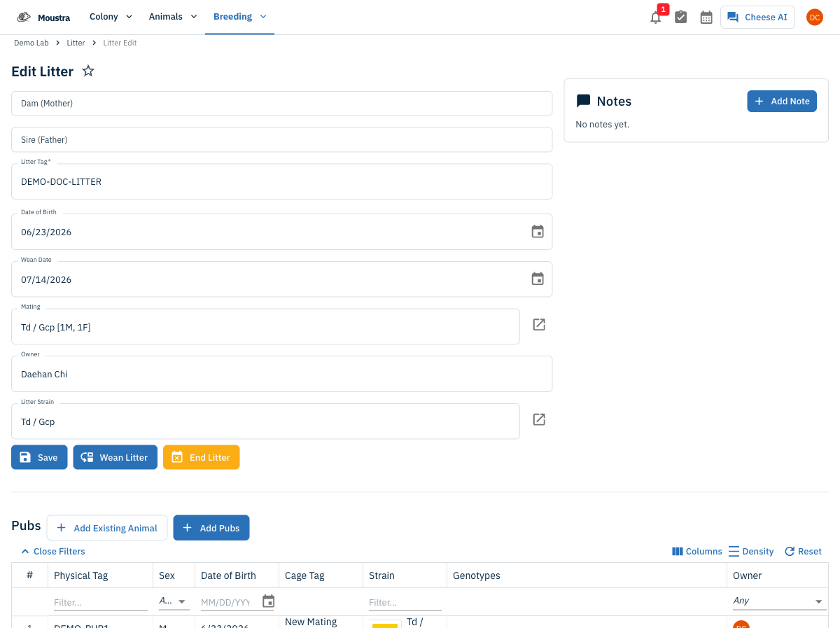The height and width of the screenshot is (628, 840).
Task: Open Date of Birth calendar picker
Action: pyautogui.click(x=538, y=232)
